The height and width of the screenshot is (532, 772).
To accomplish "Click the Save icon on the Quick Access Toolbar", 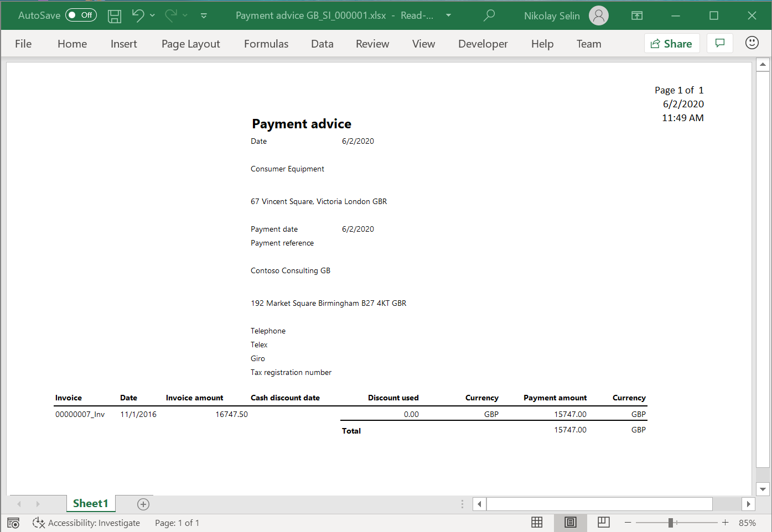I will (114, 15).
